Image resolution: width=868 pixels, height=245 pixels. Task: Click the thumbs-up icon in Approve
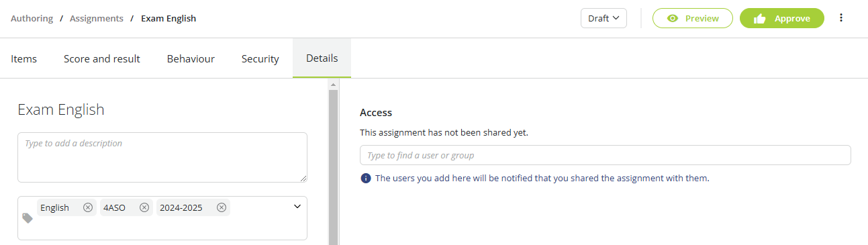point(760,19)
